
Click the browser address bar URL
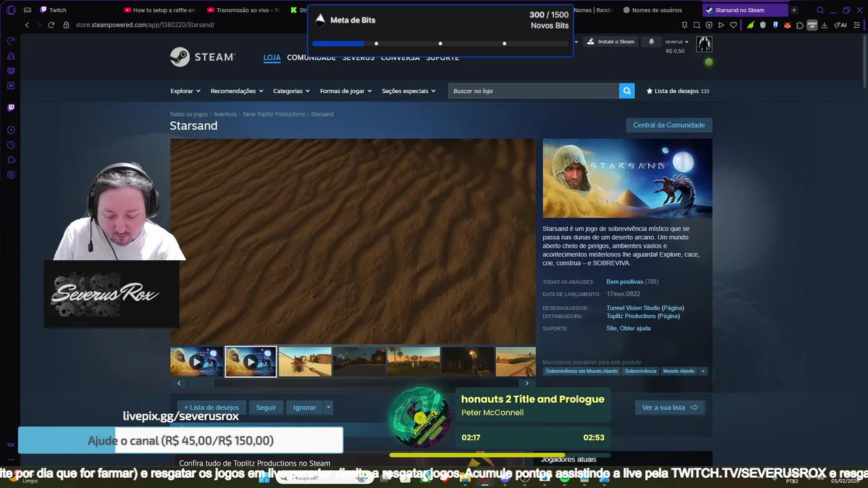[x=145, y=25]
